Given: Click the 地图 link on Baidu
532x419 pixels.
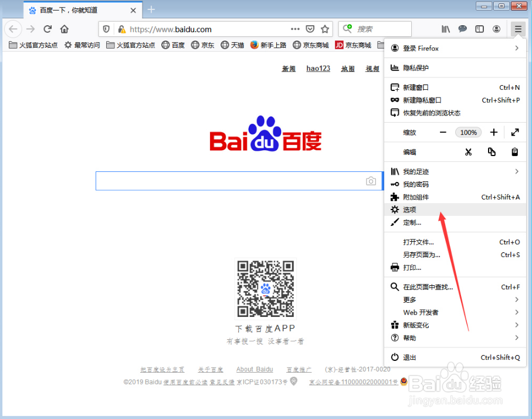Looking at the screenshot, I should point(348,69).
